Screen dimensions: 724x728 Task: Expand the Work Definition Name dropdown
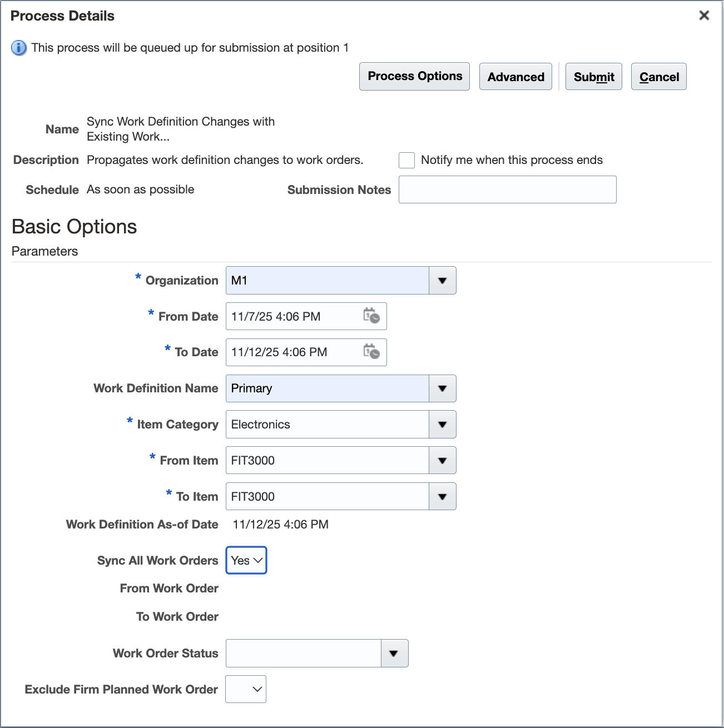click(442, 388)
